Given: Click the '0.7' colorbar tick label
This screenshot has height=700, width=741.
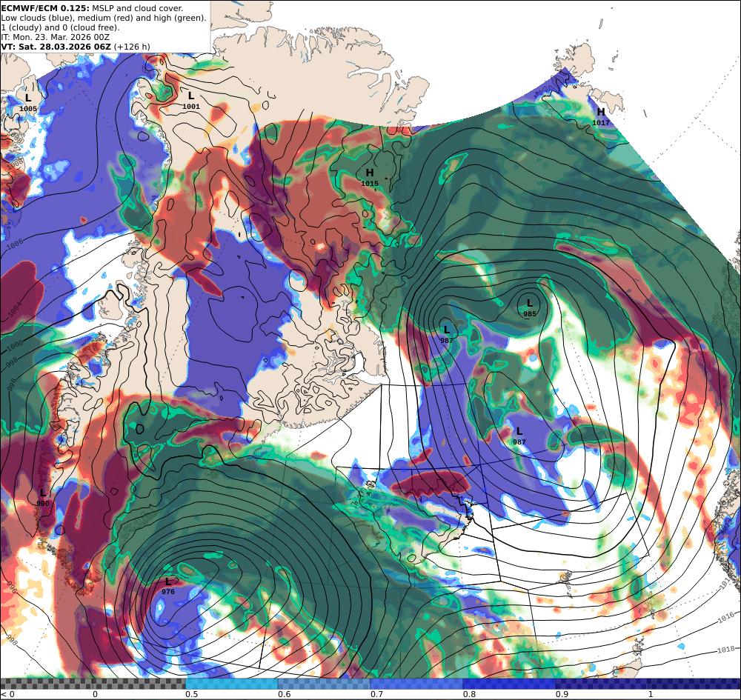Looking at the screenshot, I should coord(377,694).
